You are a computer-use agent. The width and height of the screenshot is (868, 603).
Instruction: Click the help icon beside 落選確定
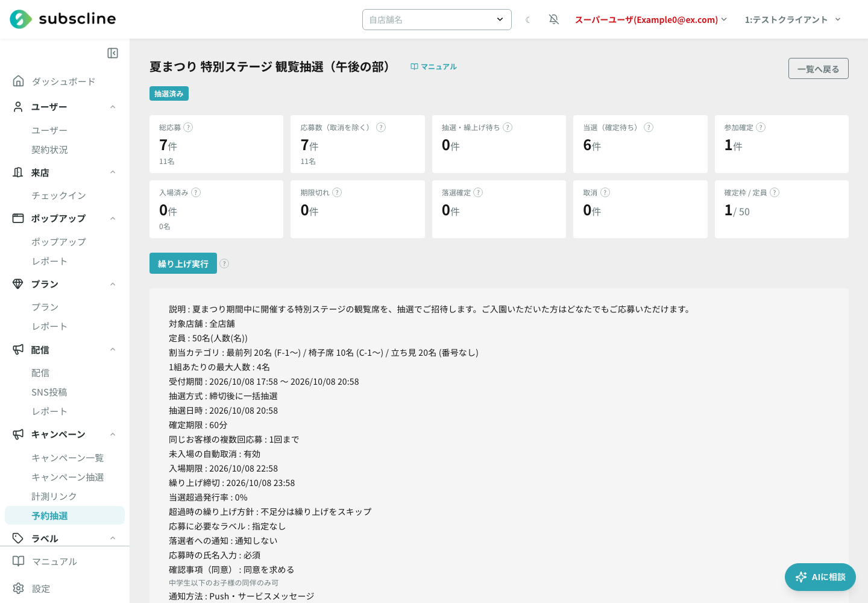tap(478, 192)
